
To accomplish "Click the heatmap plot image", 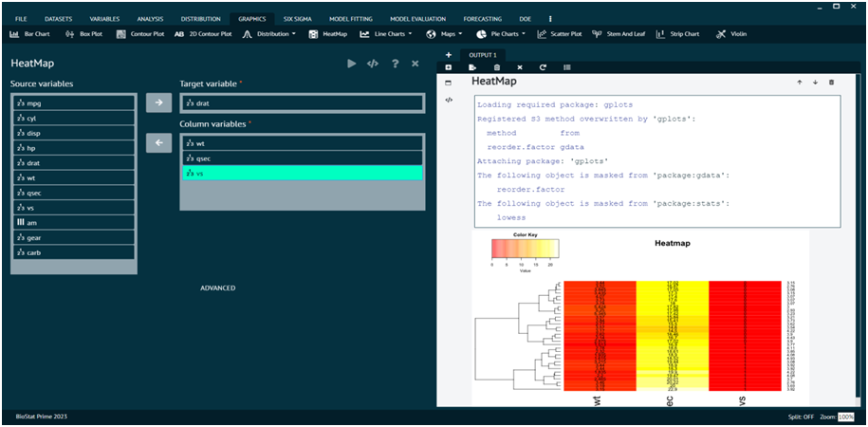I will pyautogui.click(x=640, y=319).
